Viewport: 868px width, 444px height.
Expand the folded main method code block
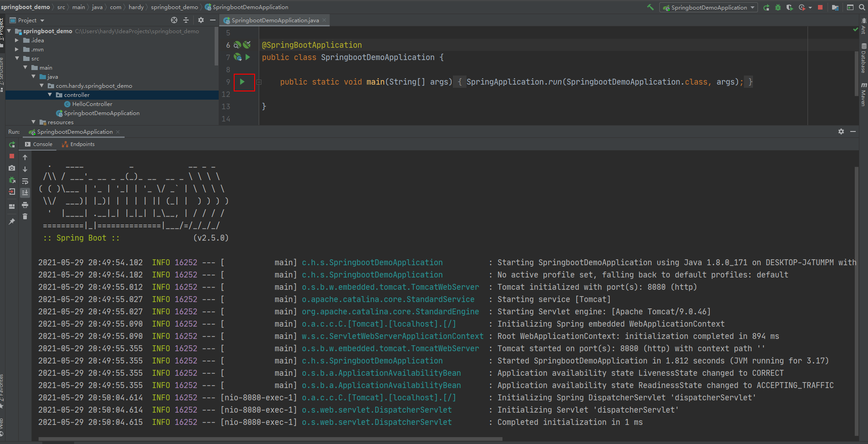259,82
